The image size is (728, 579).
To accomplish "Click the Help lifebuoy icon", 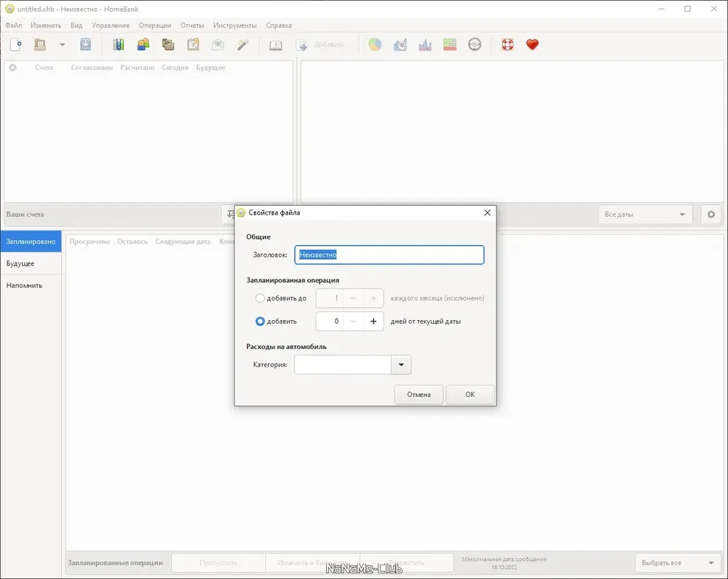I will [x=507, y=44].
